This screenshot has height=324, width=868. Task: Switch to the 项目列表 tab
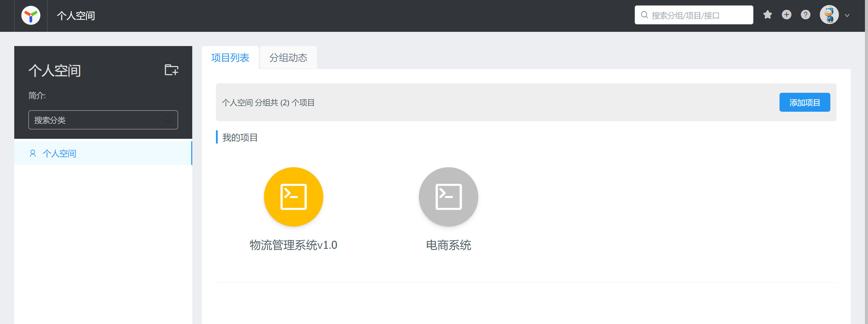point(230,58)
